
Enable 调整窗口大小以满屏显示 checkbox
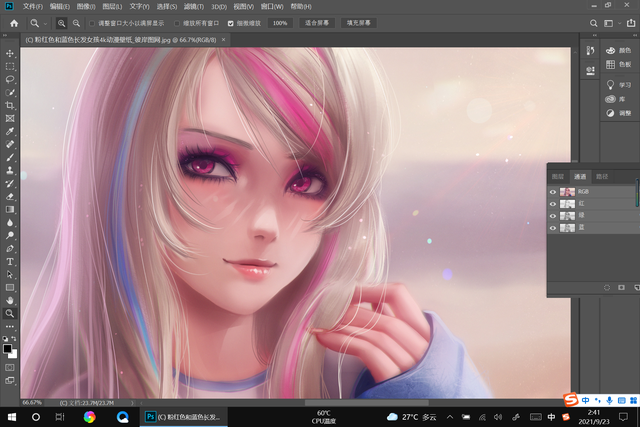click(x=92, y=24)
